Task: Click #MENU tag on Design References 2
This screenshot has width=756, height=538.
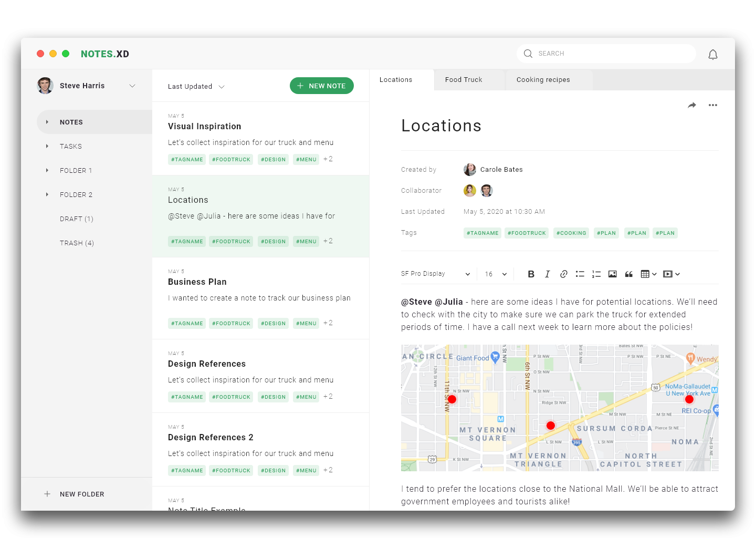Action: [x=306, y=470]
